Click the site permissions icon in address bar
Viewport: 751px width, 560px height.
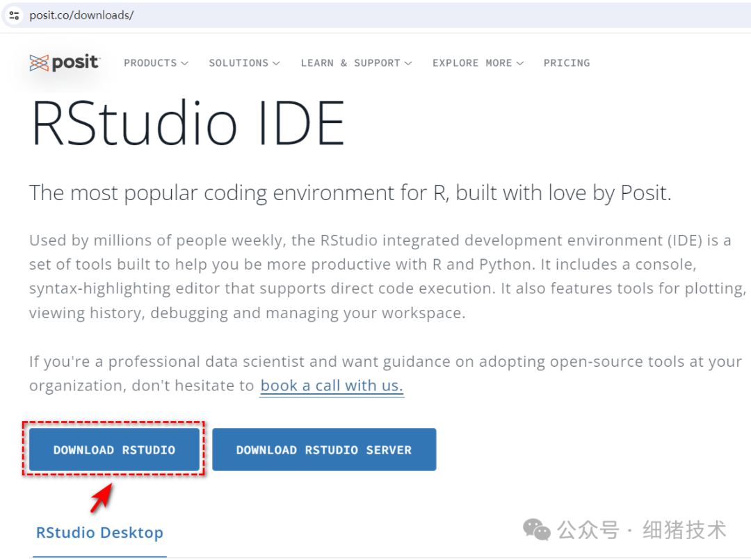pyautogui.click(x=14, y=15)
